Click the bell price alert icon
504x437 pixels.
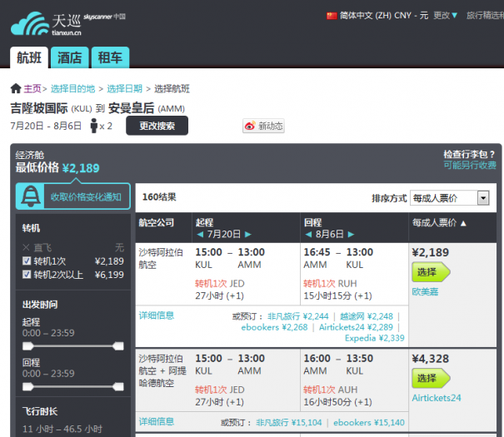coord(31,196)
